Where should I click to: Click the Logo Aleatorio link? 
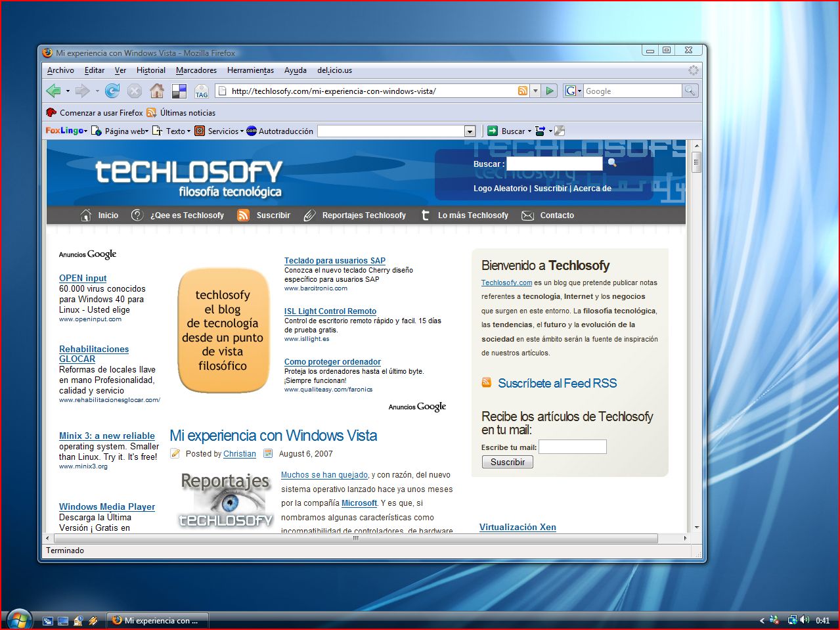(500, 188)
